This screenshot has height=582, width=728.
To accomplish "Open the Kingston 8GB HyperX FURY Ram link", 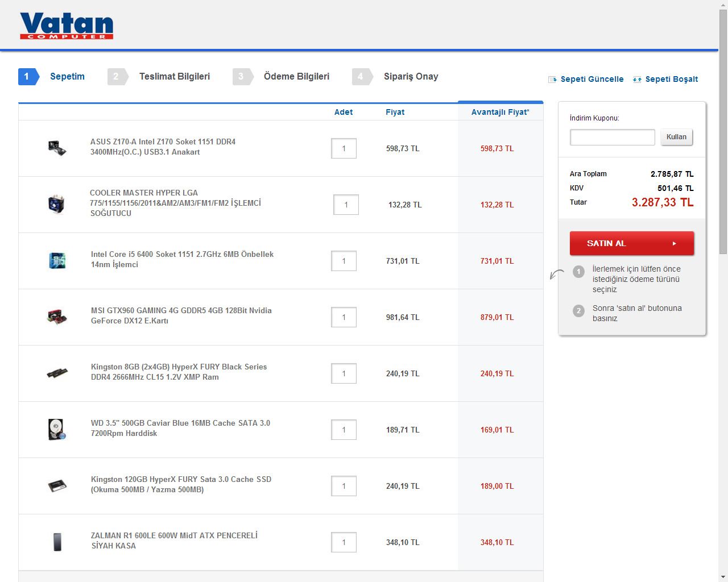I will click(x=179, y=372).
